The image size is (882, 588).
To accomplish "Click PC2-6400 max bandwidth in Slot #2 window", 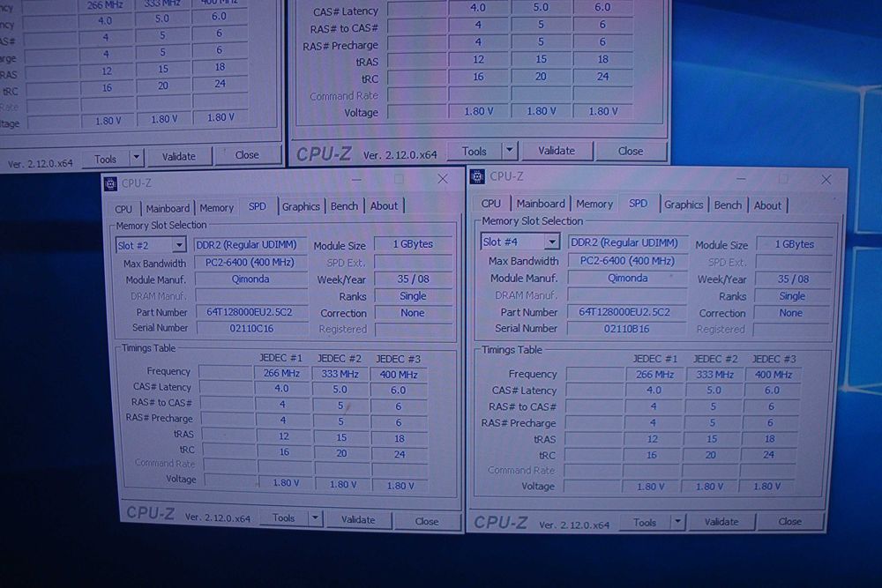I will pyautogui.click(x=250, y=262).
